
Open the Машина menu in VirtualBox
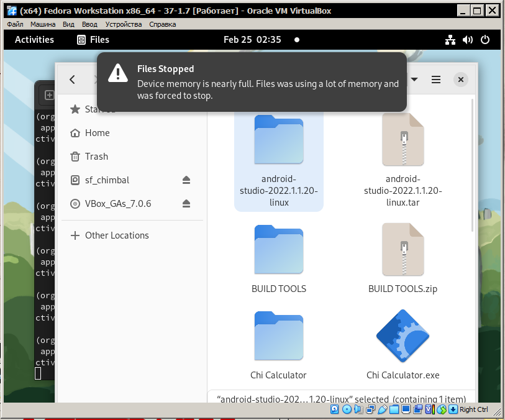click(43, 24)
